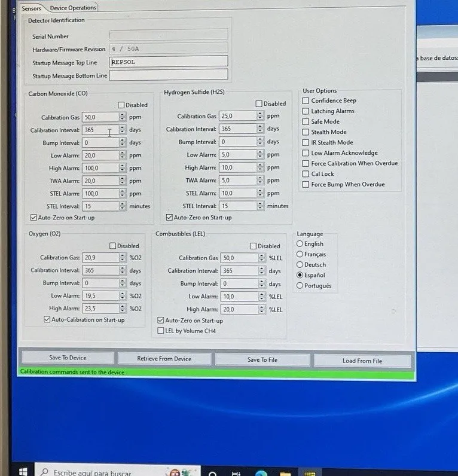Click the Startup Message Bottom Line field

coord(169,75)
